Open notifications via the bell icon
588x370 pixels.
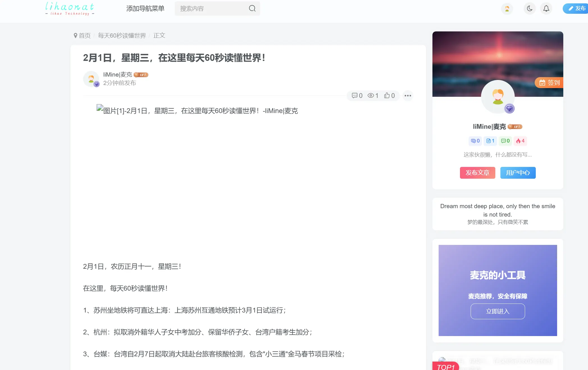pyautogui.click(x=546, y=9)
